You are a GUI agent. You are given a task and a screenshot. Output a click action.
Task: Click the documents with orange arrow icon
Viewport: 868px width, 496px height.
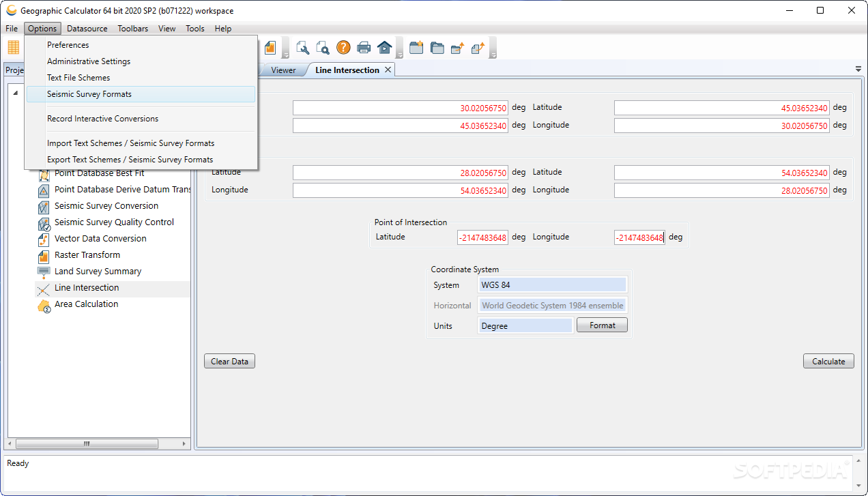click(478, 47)
